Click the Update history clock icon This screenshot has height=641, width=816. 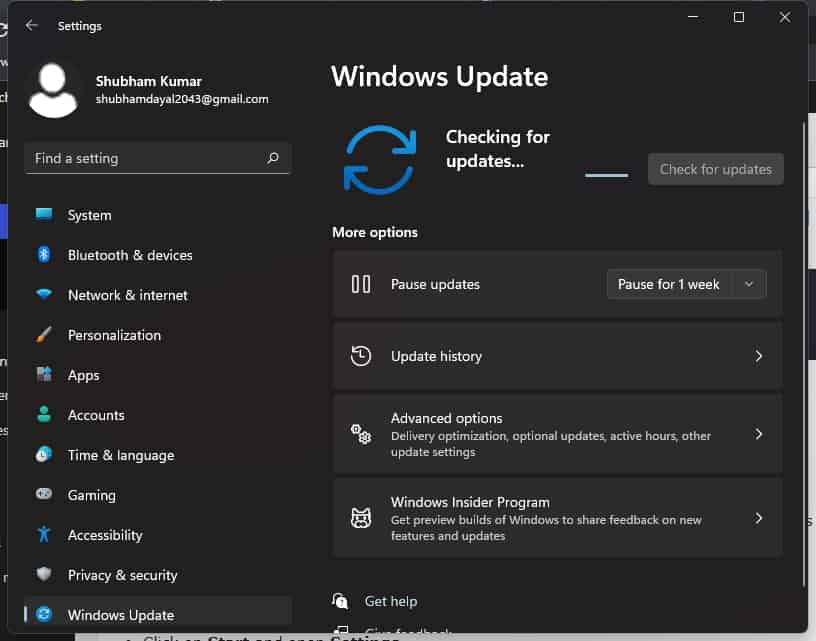(x=361, y=356)
